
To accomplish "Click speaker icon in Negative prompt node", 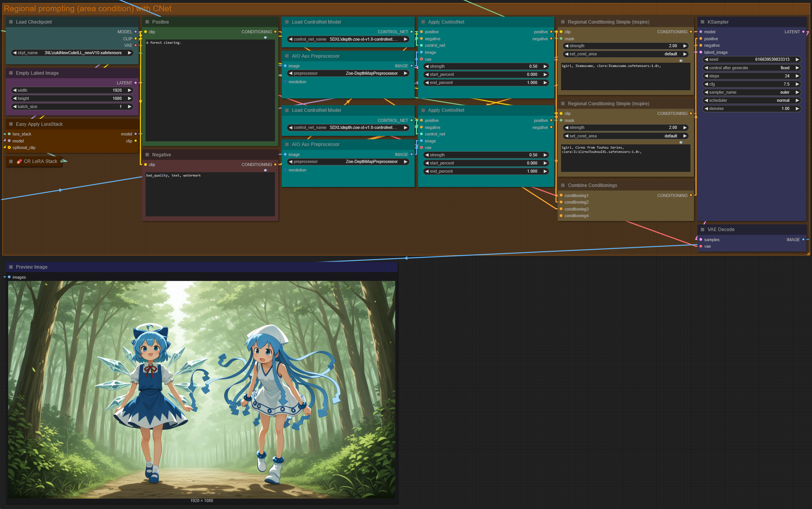I will pyautogui.click(x=266, y=170).
